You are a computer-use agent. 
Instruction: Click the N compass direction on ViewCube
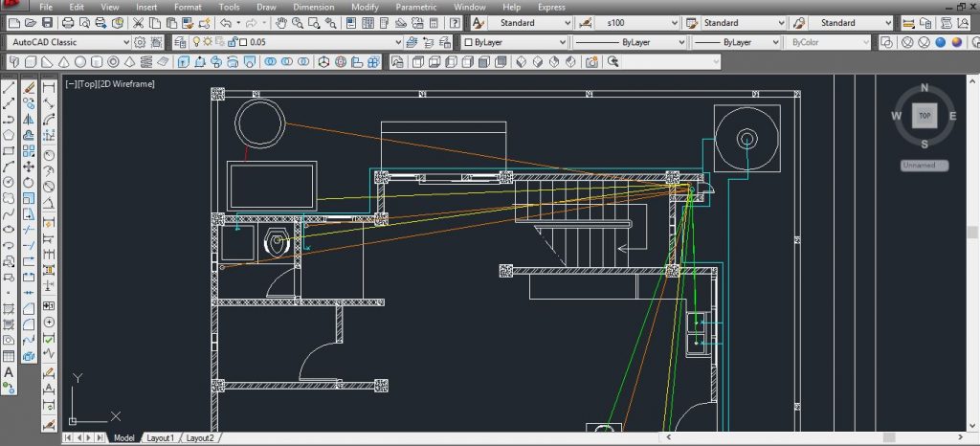pyautogui.click(x=924, y=87)
